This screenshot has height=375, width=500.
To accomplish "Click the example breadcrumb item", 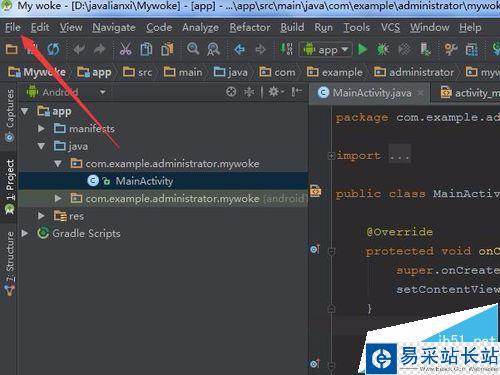I will (335, 72).
